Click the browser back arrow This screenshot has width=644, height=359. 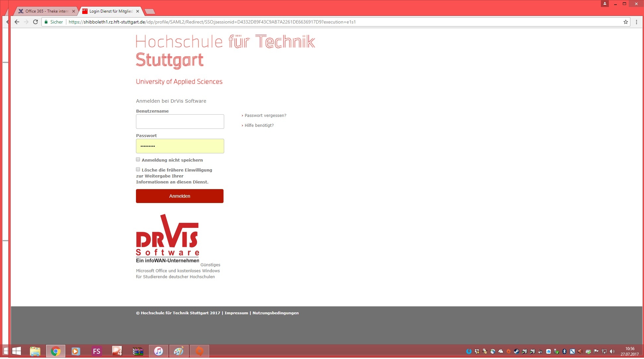(17, 22)
